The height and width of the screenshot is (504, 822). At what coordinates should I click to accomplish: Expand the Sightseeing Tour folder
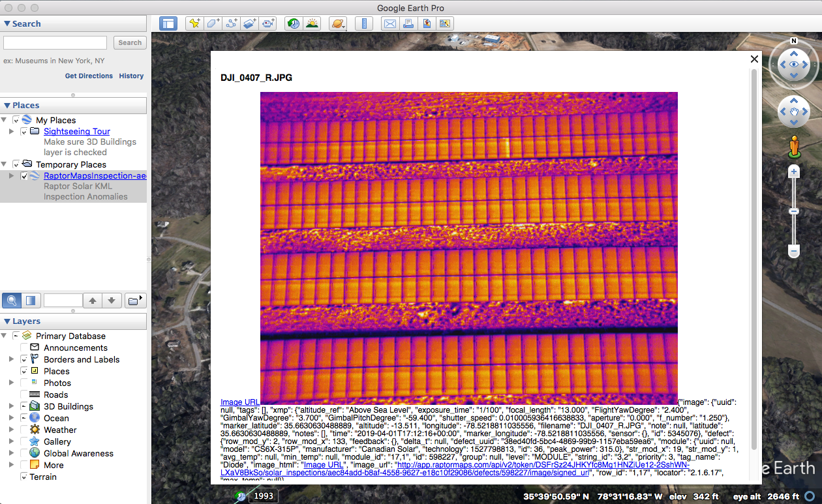click(x=11, y=132)
